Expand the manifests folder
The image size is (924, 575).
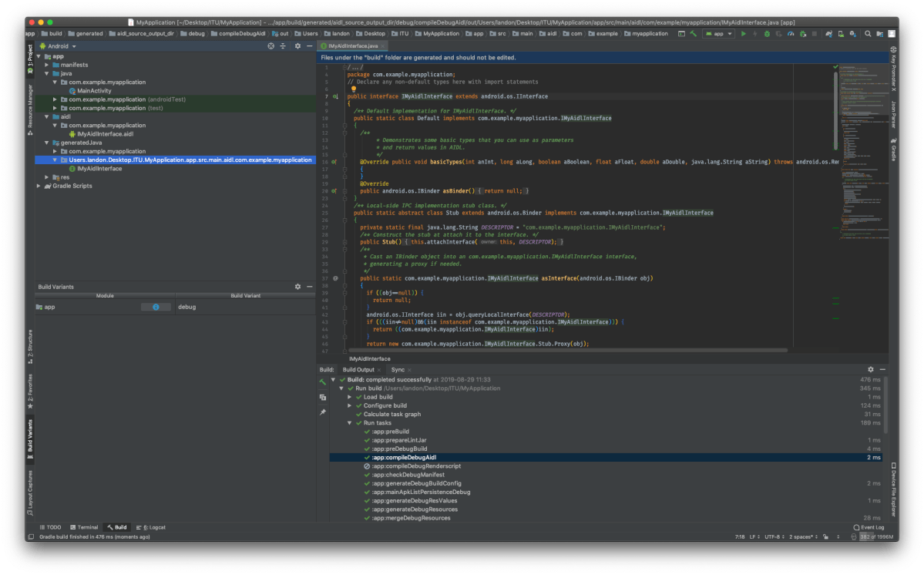(x=47, y=65)
